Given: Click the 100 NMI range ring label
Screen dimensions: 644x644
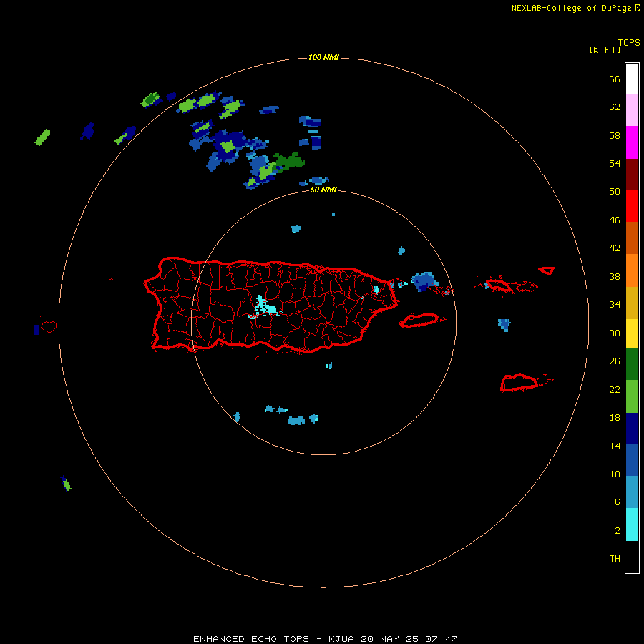Looking at the screenshot, I should click(323, 57).
